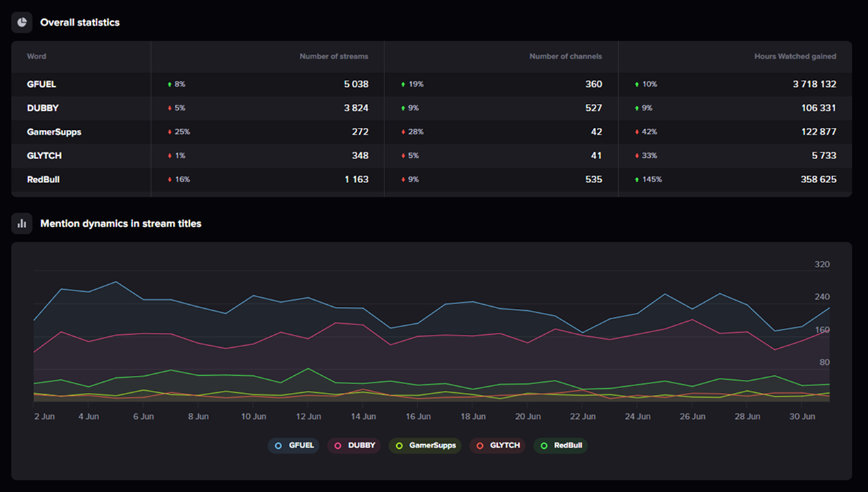Image resolution: width=868 pixels, height=492 pixels.
Task: Click the 320 y-axis label
Action: [x=822, y=264]
